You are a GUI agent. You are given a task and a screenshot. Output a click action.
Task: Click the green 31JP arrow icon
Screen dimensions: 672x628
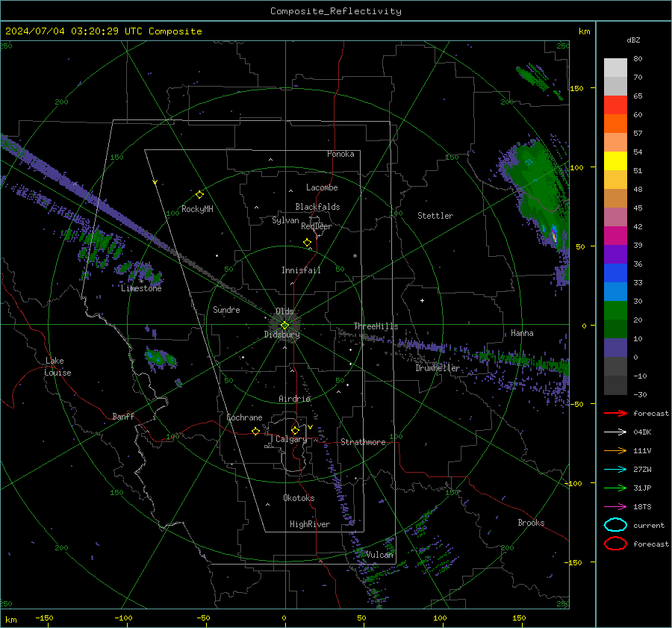(615, 488)
